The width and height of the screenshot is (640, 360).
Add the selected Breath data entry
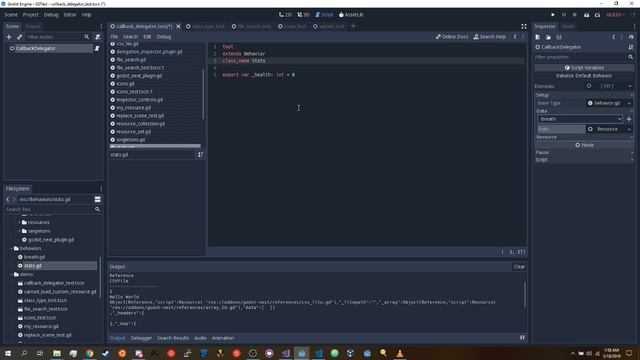click(x=629, y=119)
